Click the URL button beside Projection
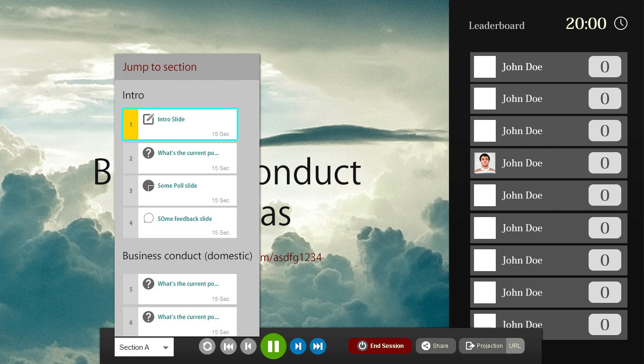Viewport: 644px width, 364px height. pyautogui.click(x=515, y=346)
